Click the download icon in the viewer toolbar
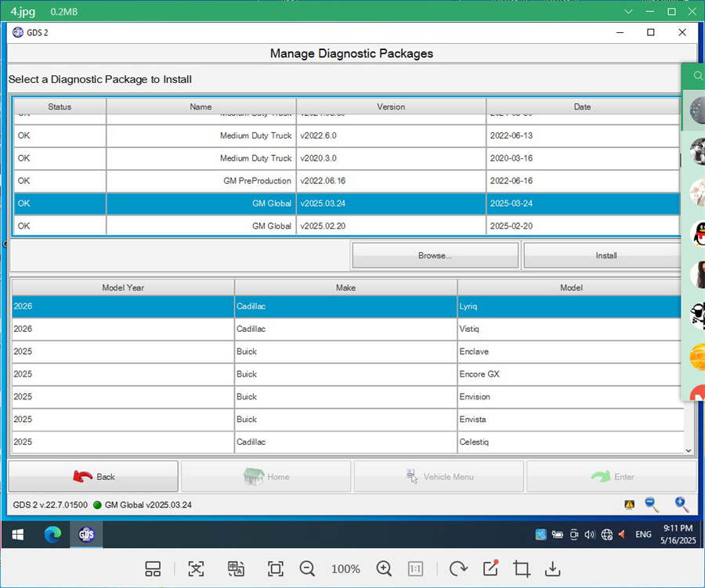The image size is (705, 588). point(552,568)
